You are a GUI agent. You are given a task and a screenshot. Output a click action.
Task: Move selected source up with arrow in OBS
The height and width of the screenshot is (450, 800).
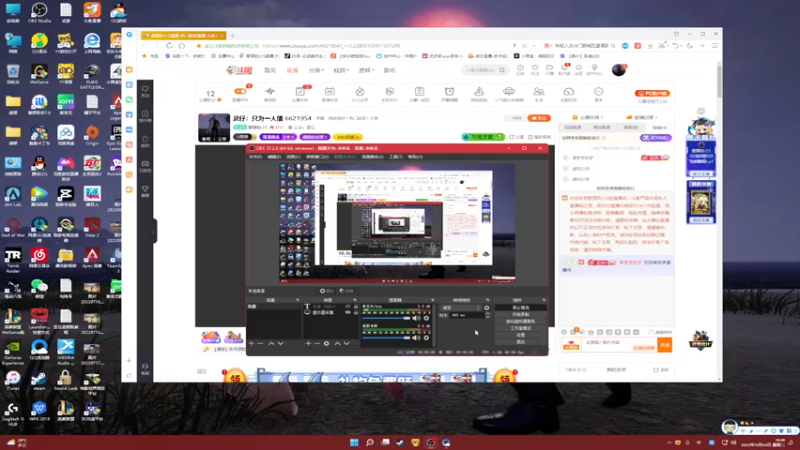pyautogui.click(x=337, y=343)
